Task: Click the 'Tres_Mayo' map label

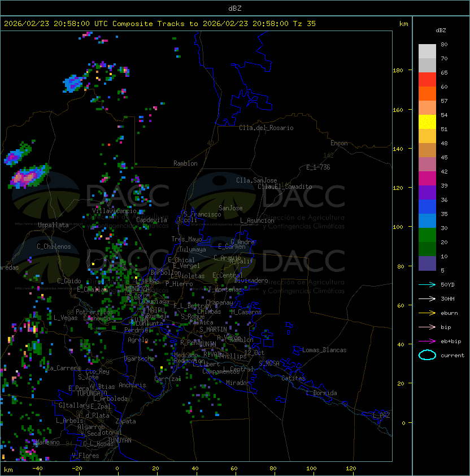Action: (x=186, y=239)
